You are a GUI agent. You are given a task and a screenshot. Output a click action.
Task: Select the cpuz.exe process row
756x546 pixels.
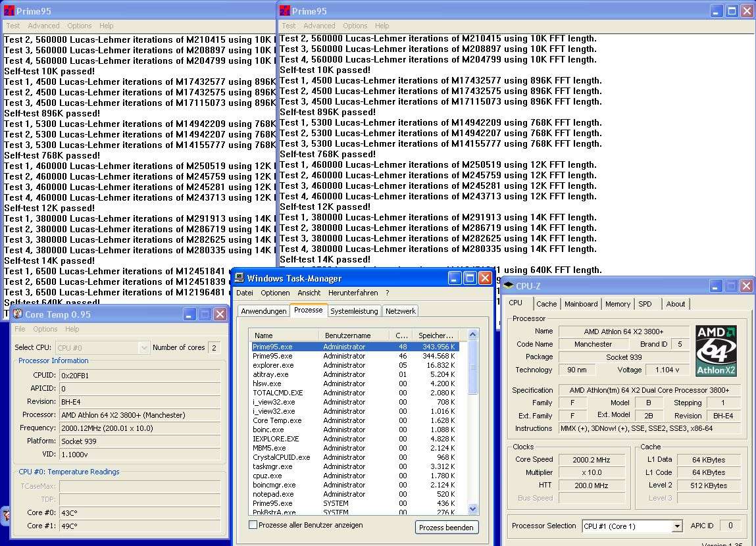tap(355, 475)
